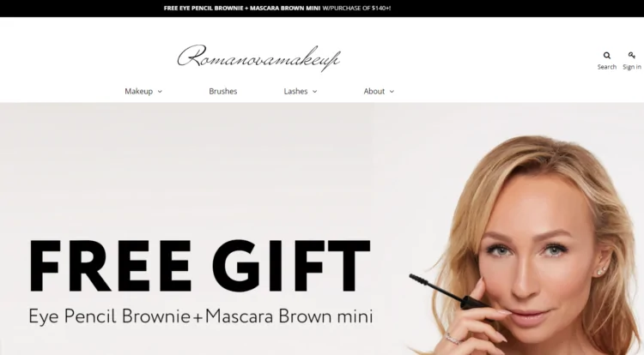This screenshot has width=644, height=355.
Task: Click the FREE GIFT banner headline
Action: point(199,266)
